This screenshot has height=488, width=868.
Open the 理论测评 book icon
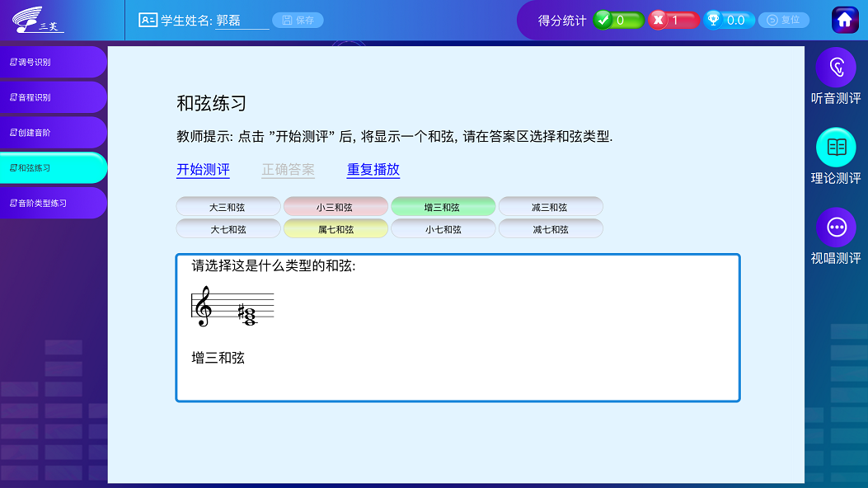(x=836, y=148)
